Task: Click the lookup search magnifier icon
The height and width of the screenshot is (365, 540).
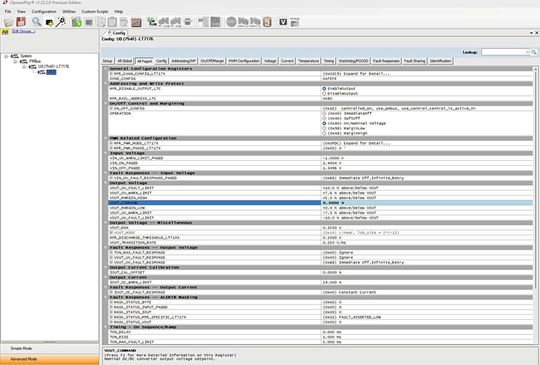Action: pos(533,52)
